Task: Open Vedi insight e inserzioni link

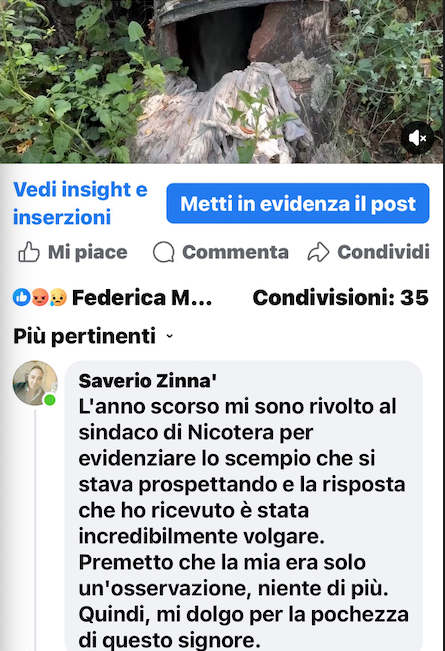Action: (81, 203)
